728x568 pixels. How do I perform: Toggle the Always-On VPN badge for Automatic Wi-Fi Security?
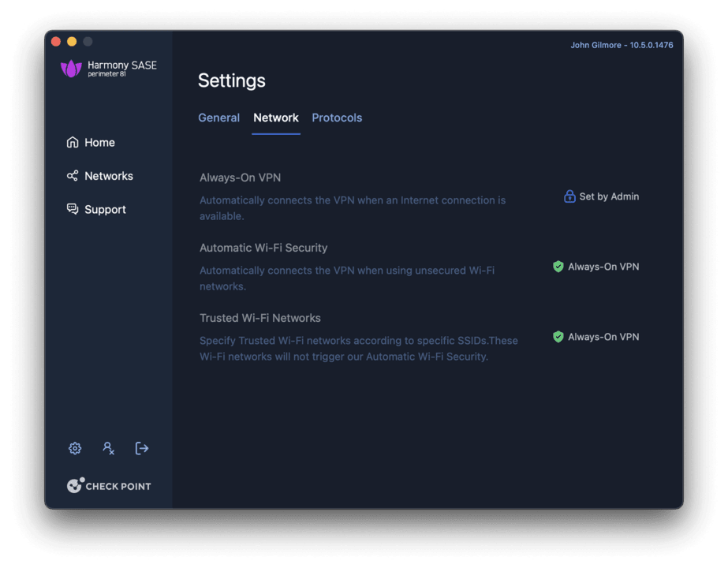[x=602, y=267]
